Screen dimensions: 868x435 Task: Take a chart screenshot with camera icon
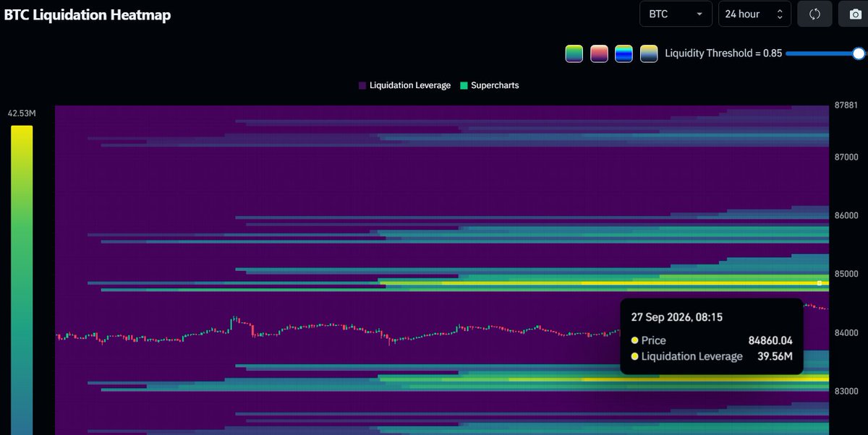pyautogui.click(x=856, y=14)
